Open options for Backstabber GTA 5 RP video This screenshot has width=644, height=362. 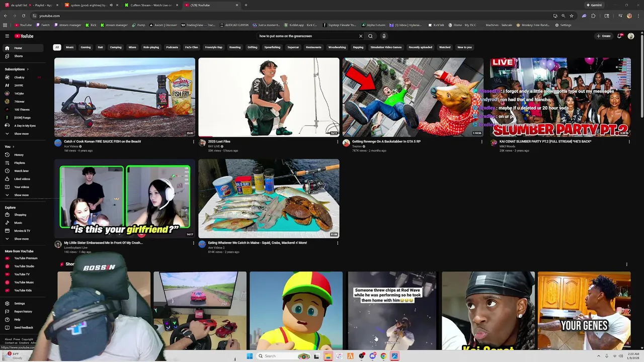click(481, 142)
